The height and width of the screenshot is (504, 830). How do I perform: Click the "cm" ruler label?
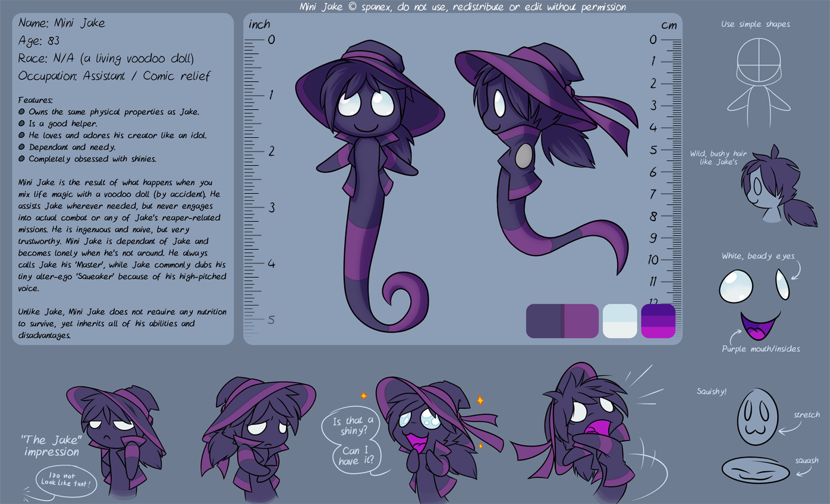(669, 25)
